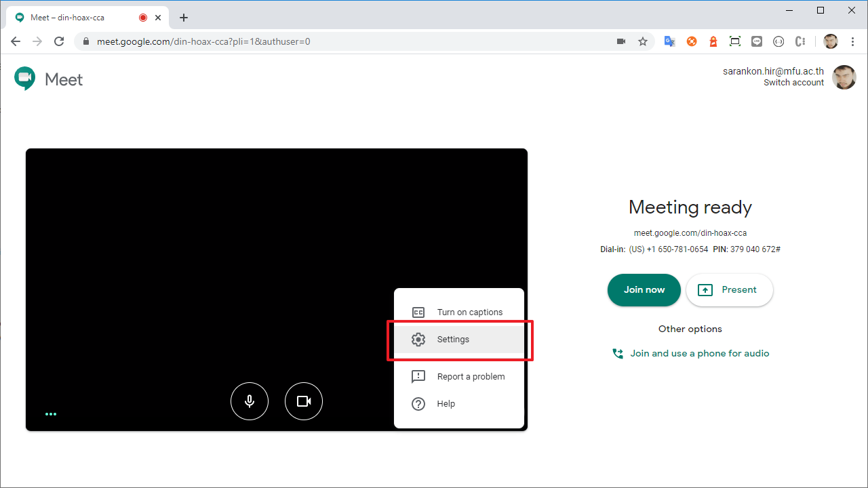Open the Chrome three-dot menu
This screenshot has height=488, width=868.
(x=852, y=41)
